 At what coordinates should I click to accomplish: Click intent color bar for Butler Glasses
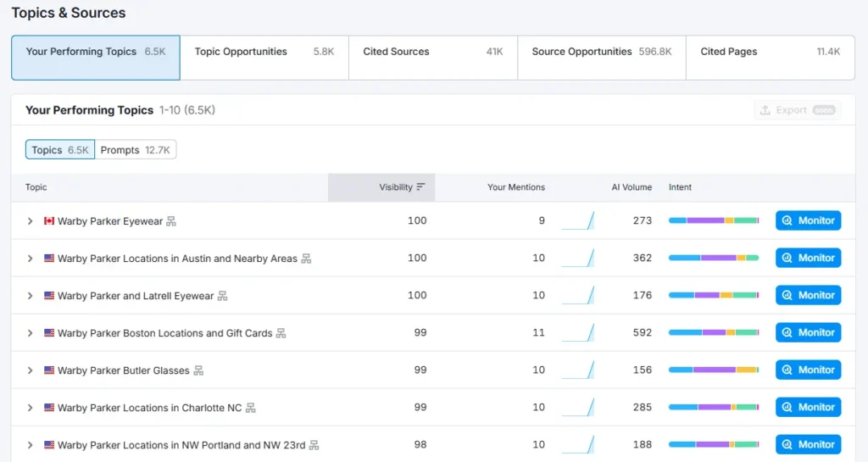pos(714,370)
